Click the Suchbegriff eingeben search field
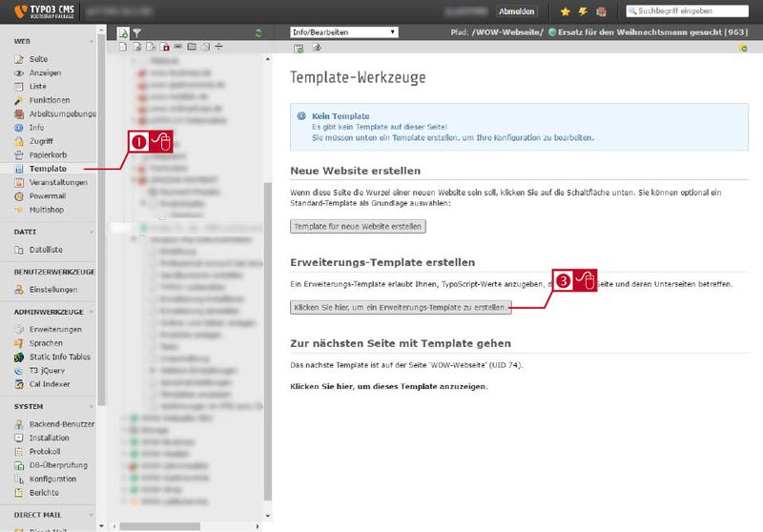Image resolution: width=763 pixels, height=532 pixels. (x=687, y=10)
